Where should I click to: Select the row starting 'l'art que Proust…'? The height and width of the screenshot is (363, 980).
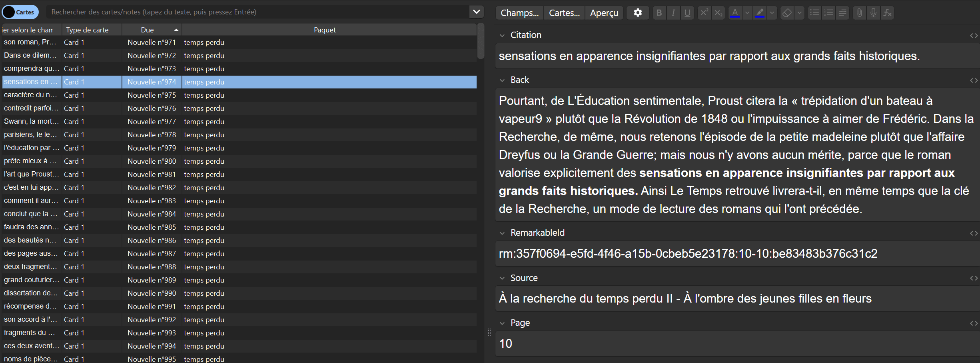(x=239, y=174)
